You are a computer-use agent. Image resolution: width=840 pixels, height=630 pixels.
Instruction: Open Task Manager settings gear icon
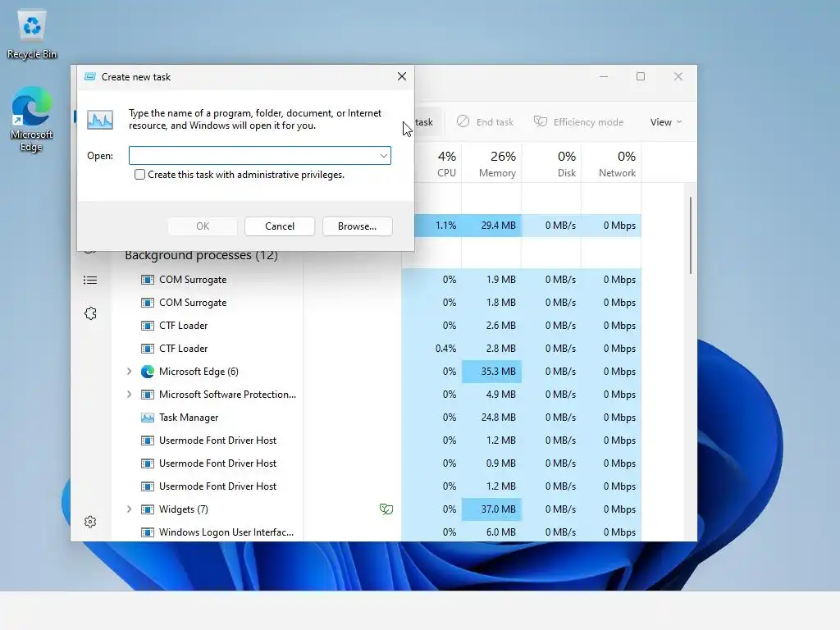(x=90, y=522)
